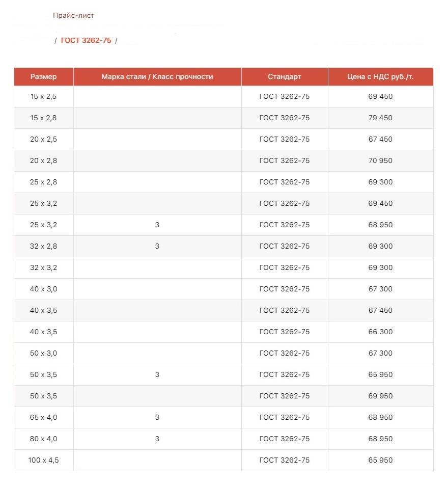Select the 15 x 2,5 size cell

(x=44, y=96)
